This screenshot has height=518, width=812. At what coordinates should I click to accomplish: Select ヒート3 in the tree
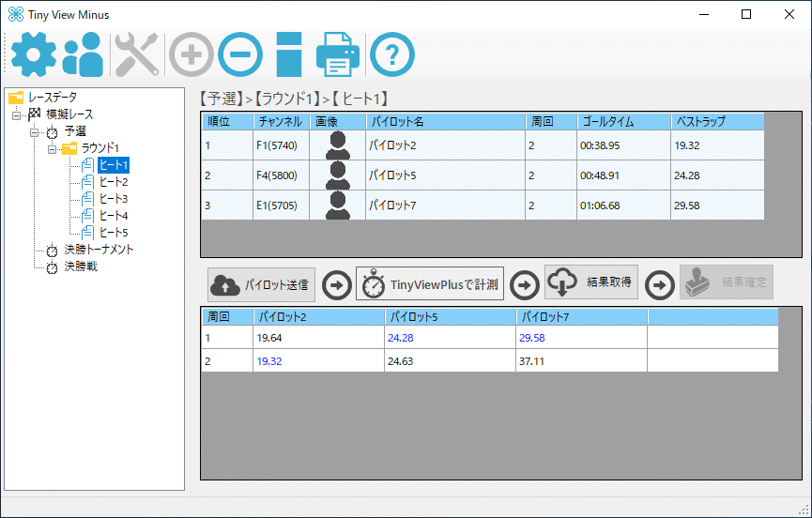pyautogui.click(x=114, y=199)
